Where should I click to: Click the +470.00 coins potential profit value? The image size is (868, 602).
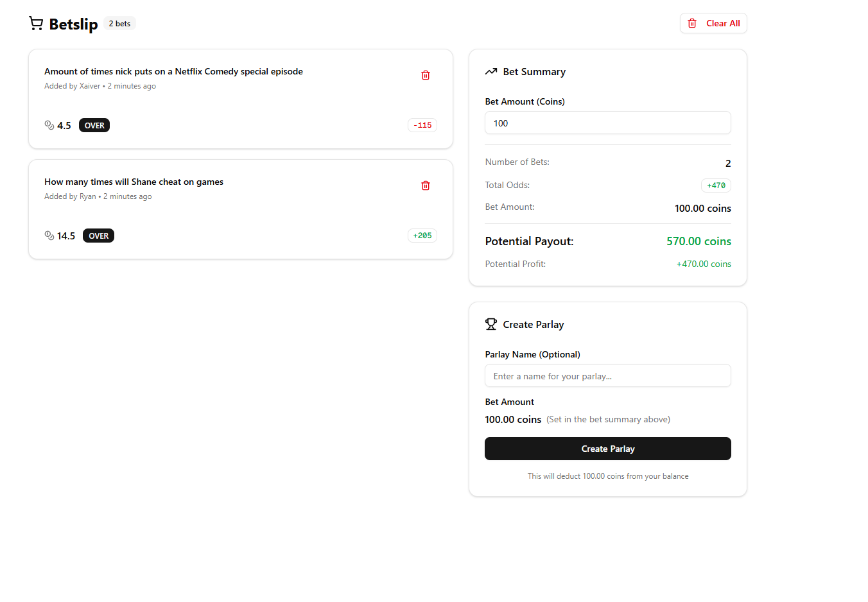704,264
